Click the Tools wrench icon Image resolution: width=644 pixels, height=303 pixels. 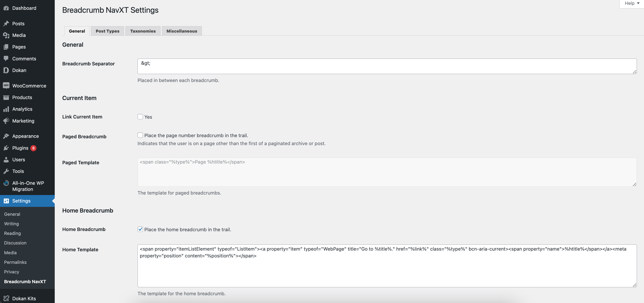(x=6, y=171)
